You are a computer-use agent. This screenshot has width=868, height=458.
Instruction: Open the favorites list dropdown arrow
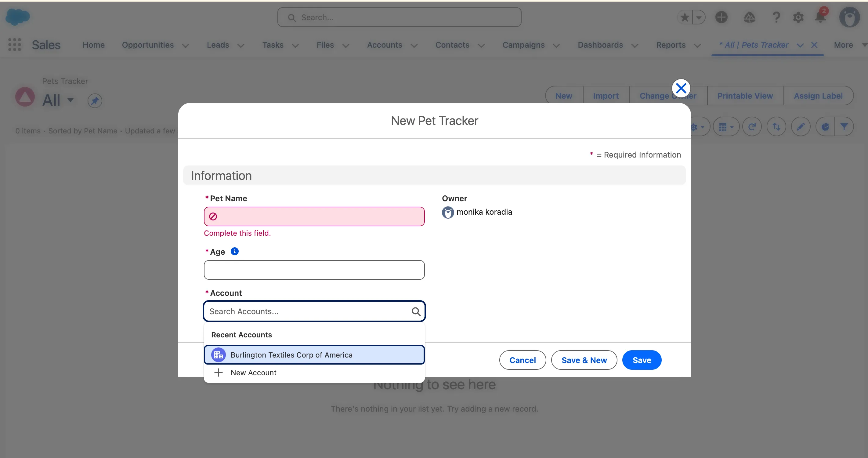click(x=699, y=17)
